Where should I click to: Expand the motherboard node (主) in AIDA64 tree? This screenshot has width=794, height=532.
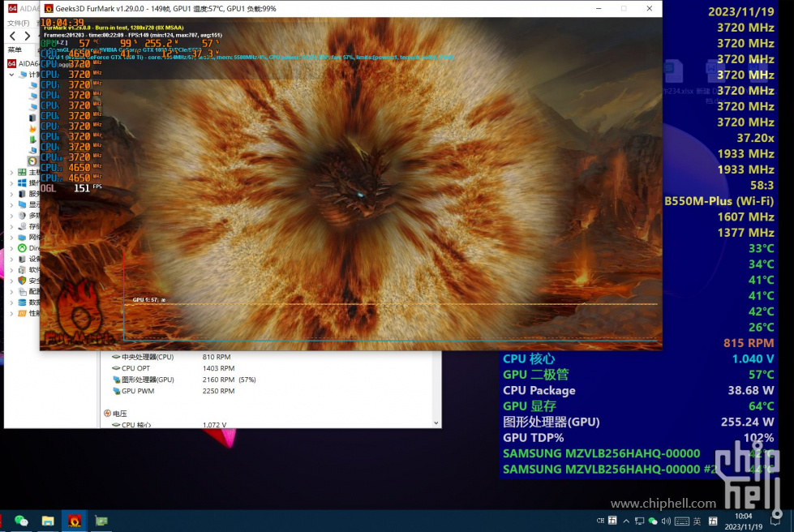pyautogui.click(x=11, y=172)
